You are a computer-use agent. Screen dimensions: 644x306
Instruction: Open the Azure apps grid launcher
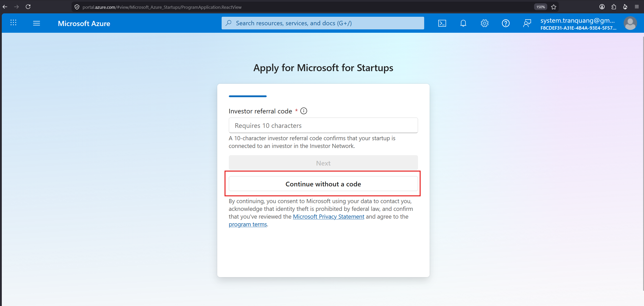[x=13, y=23]
